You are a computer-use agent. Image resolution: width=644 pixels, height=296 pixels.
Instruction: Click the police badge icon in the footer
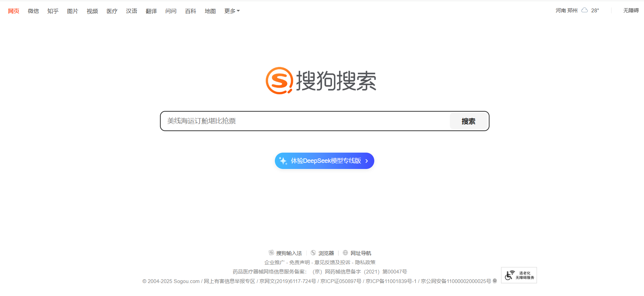(x=495, y=281)
